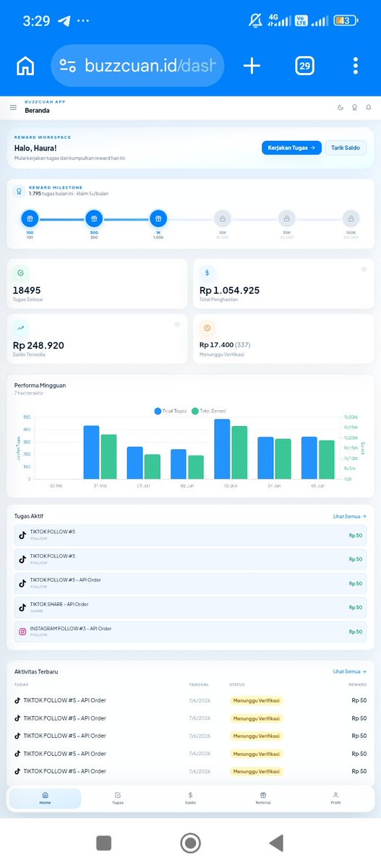This screenshot has height=868, width=381.
Task: Click TikTok icon on TIKTOK SHARE task
Action: pyautogui.click(x=22, y=608)
